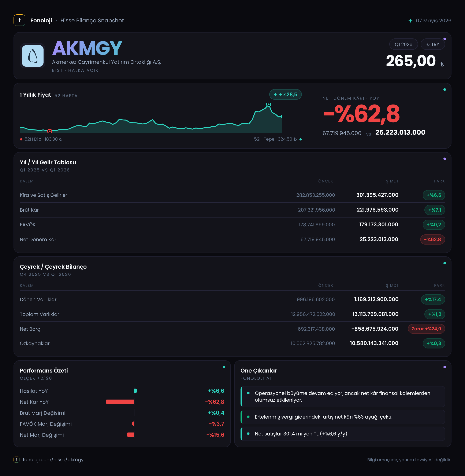Click the Net Kâr YoY red bar
This screenshot has height=476, width=465.
[120, 402]
